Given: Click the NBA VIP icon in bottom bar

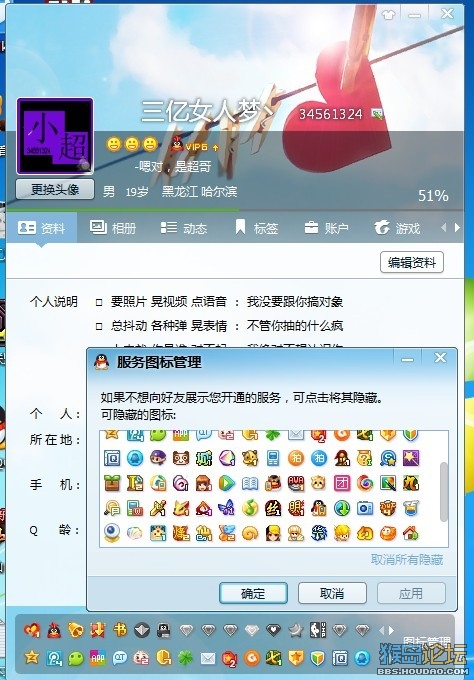Looking at the screenshot, I should point(317,630).
